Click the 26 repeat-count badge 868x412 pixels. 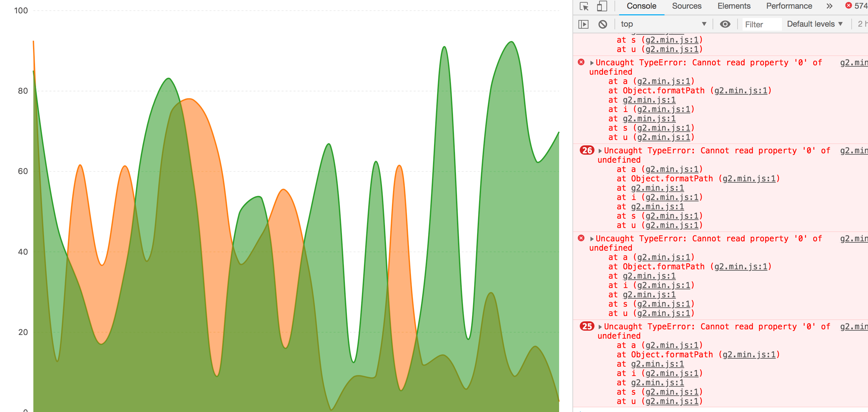tap(587, 150)
